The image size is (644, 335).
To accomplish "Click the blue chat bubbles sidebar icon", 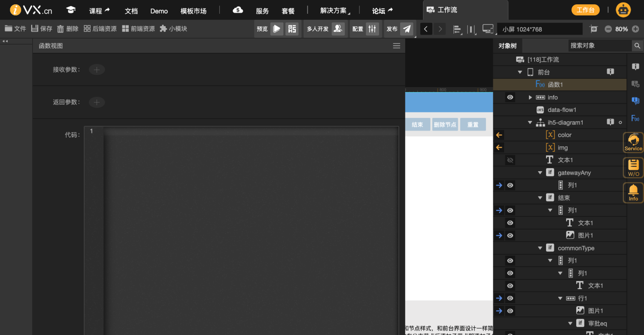I will pyautogui.click(x=635, y=101).
